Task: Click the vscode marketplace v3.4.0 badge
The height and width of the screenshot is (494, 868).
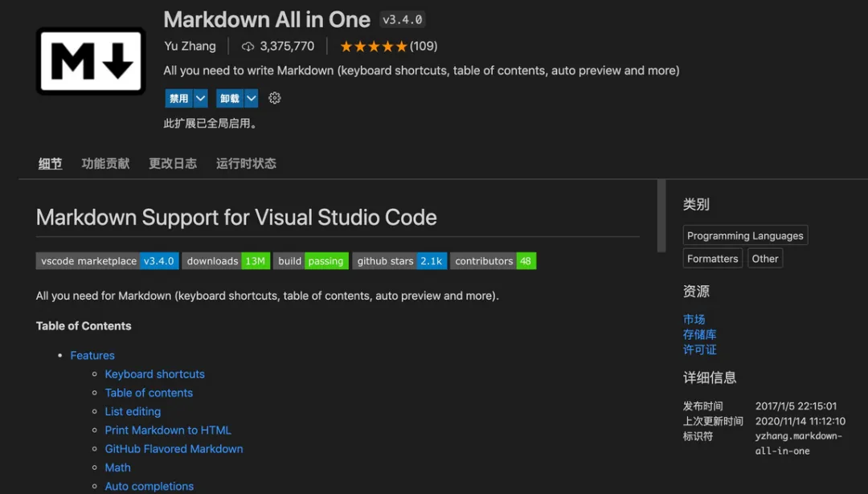Action: click(108, 261)
